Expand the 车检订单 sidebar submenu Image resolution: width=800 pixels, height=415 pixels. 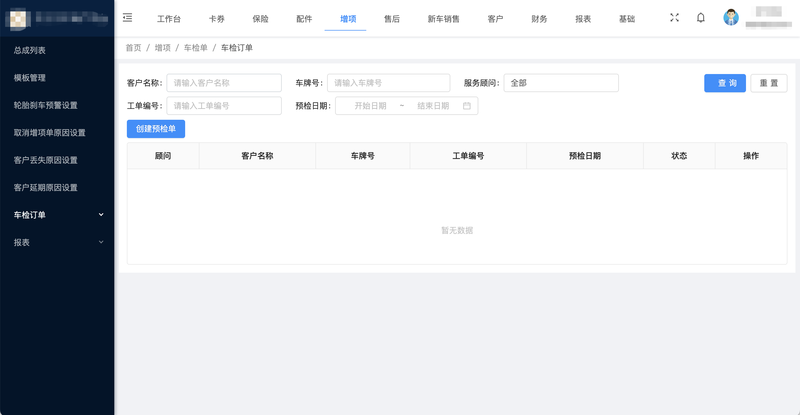pos(101,214)
